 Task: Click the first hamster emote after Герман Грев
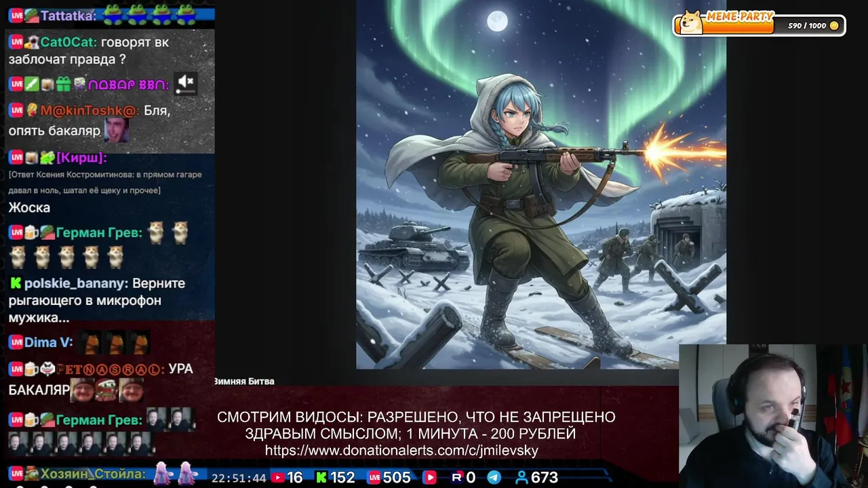point(157,232)
